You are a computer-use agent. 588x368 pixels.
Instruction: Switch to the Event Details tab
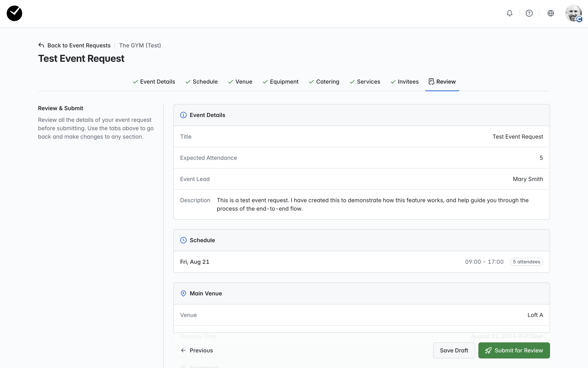pos(154,82)
